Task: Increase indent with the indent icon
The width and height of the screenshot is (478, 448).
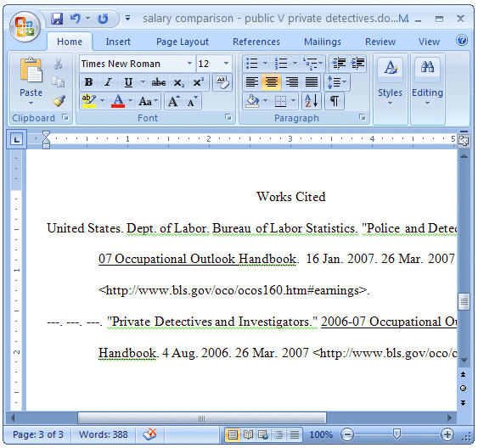Action: click(x=357, y=64)
